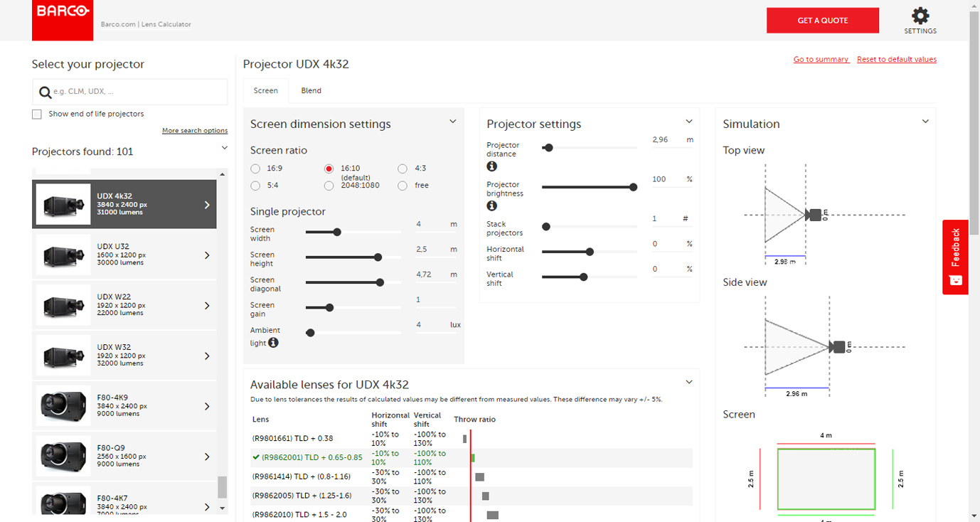Click the Barco logo
The image size is (980, 522).
tap(63, 20)
